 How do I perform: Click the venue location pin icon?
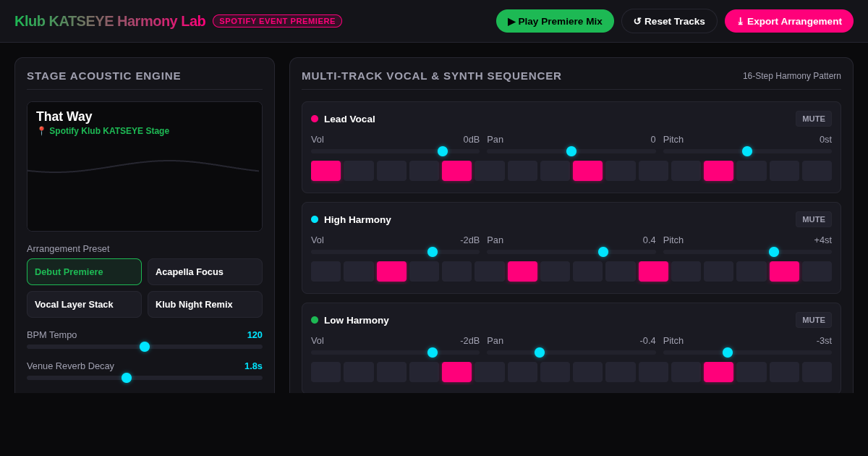coord(41,131)
